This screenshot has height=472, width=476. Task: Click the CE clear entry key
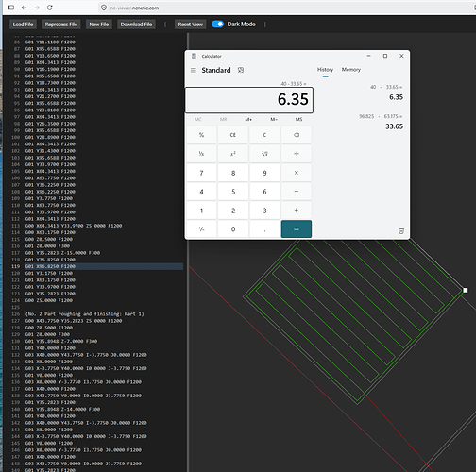point(233,135)
